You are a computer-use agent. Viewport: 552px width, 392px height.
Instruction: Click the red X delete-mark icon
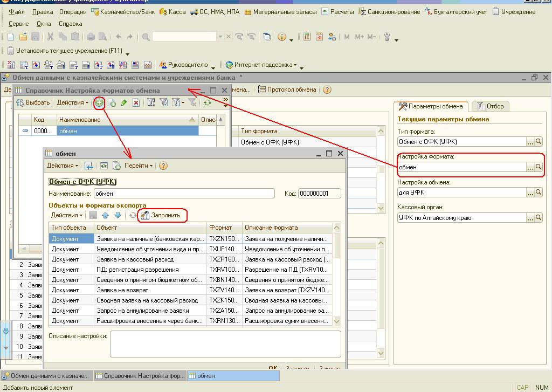tap(136, 102)
